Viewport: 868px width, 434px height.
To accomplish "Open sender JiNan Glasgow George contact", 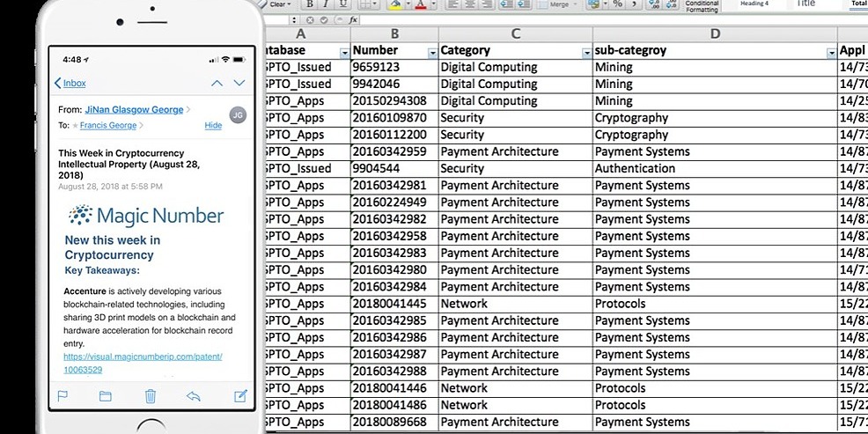I will point(134,110).
